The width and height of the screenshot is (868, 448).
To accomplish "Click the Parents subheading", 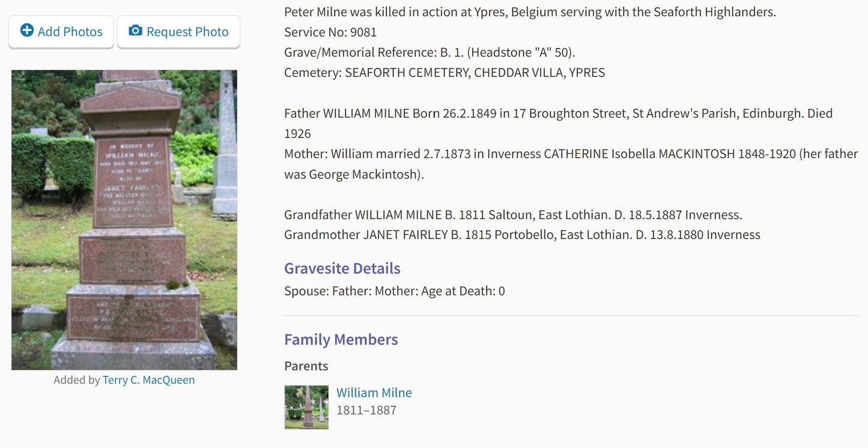I will [x=306, y=366].
